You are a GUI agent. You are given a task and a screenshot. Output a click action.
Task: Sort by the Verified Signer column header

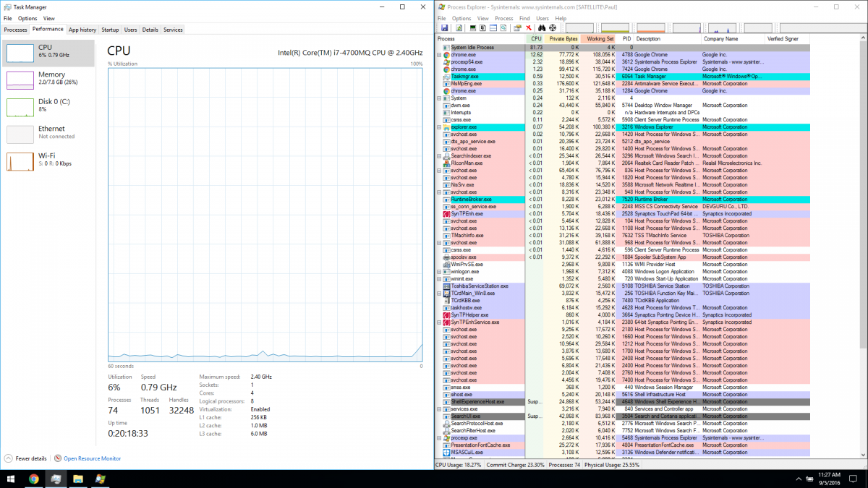[787, 39]
